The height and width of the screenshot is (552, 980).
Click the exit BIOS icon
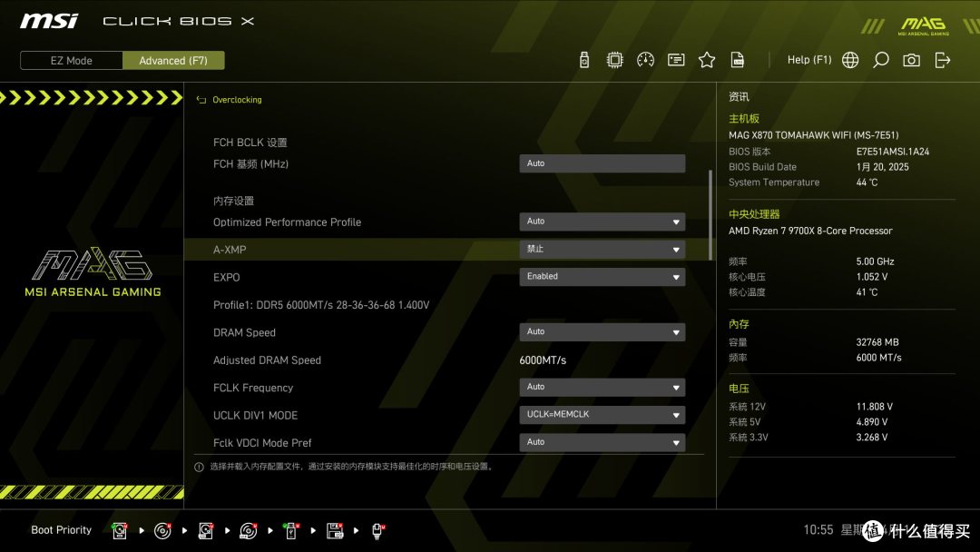click(943, 60)
